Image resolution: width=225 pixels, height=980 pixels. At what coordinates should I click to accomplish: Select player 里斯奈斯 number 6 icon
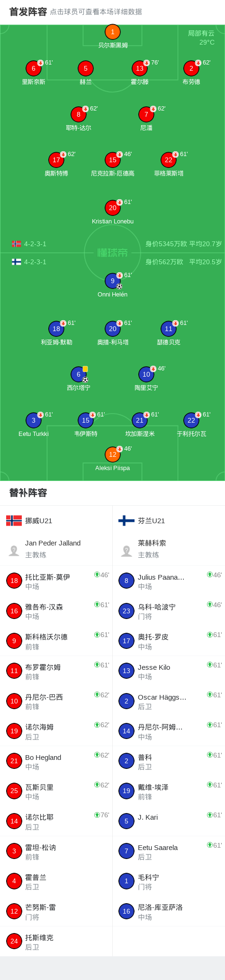(x=33, y=68)
